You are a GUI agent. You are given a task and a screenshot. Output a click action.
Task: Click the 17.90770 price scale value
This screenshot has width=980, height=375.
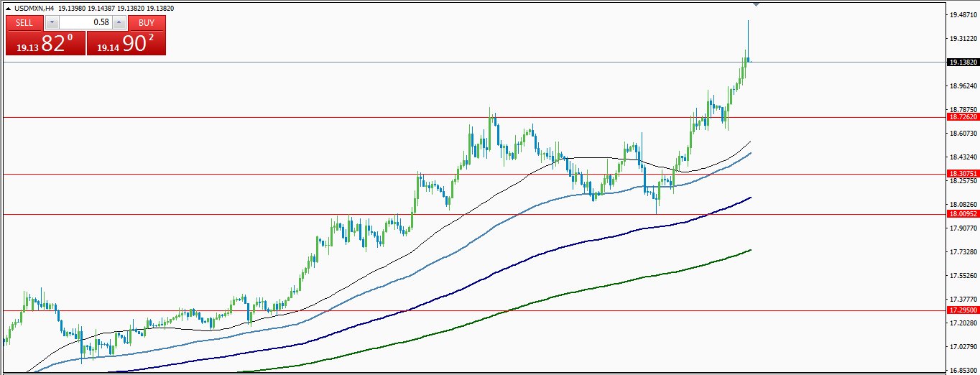coord(963,228)
